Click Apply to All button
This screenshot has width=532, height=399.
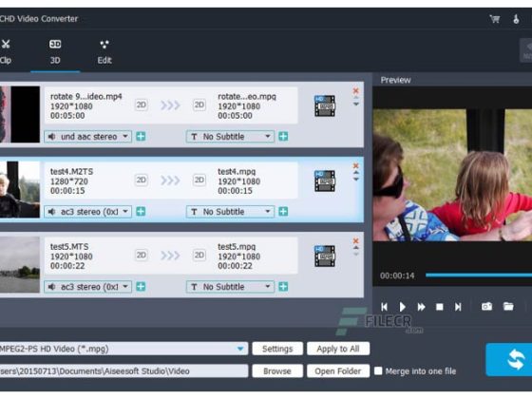pyautogui.click(x=338, y=349)
